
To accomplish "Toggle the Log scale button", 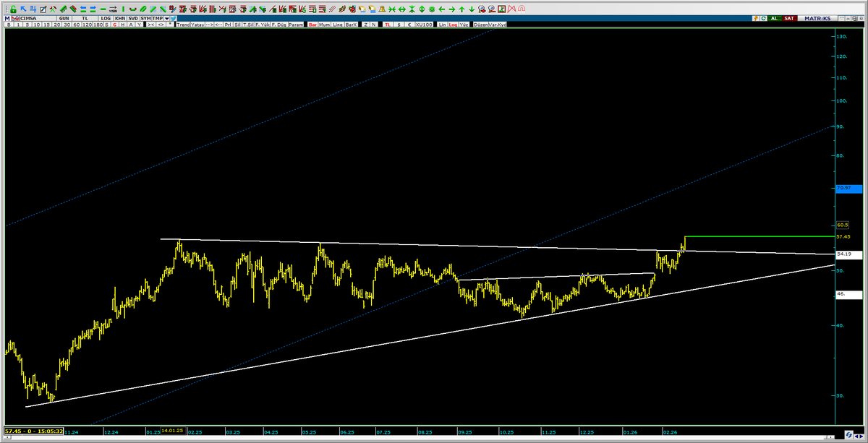I will click(x=453, y=24).
